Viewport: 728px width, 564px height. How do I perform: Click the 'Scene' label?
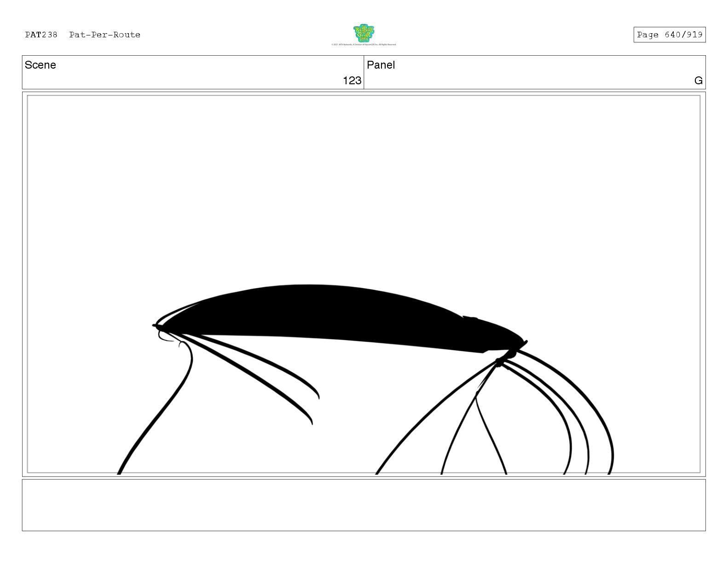(x=40, y=65)
